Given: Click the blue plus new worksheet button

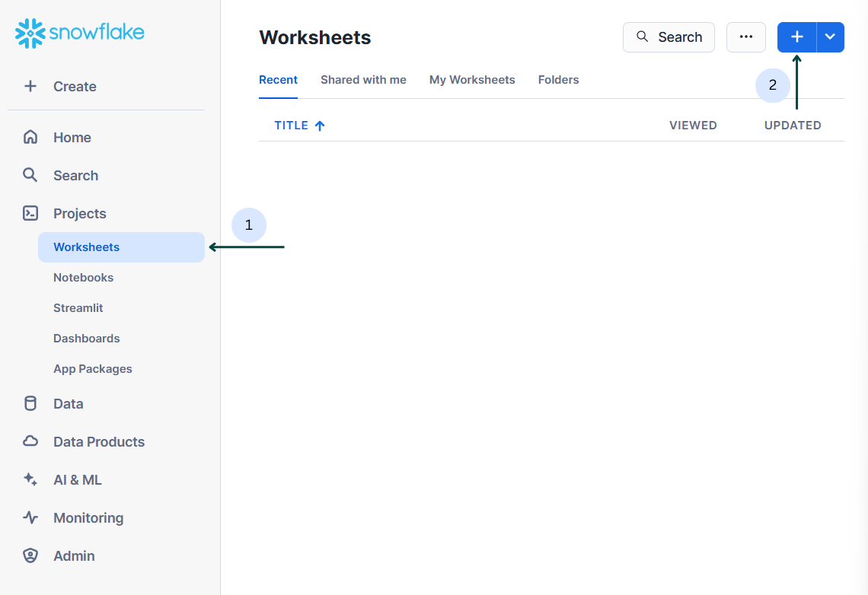Looking at the screenshot, I should coord(796,37).
